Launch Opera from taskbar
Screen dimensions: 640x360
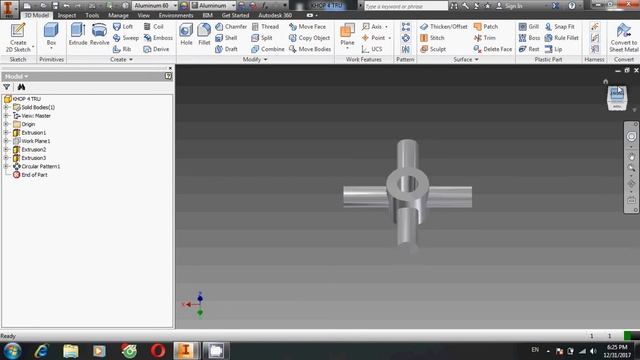pos(158,351)
